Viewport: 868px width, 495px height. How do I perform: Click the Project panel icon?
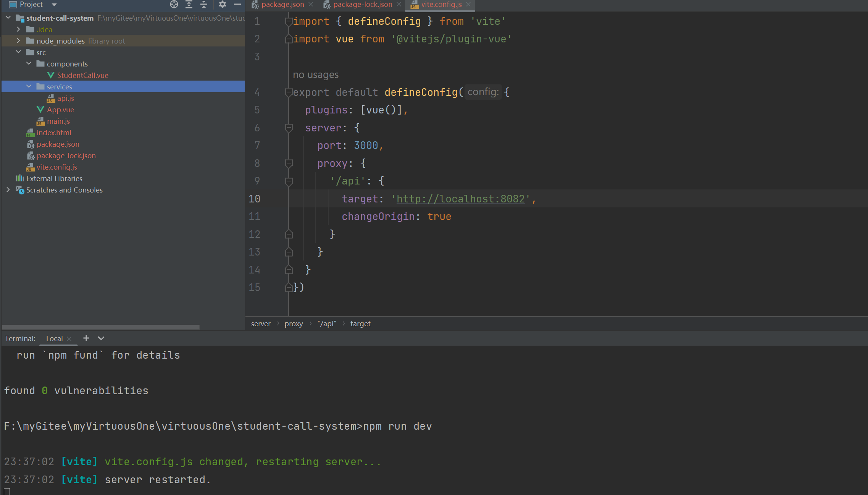13,4
